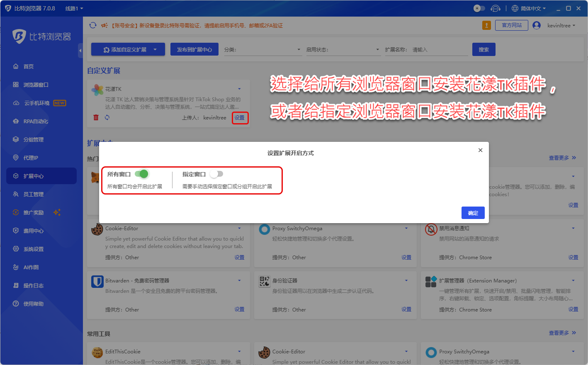
Task: Collapse the sidebar with the arrow handle
Action: pyautogui.click(x=80, y=51)
